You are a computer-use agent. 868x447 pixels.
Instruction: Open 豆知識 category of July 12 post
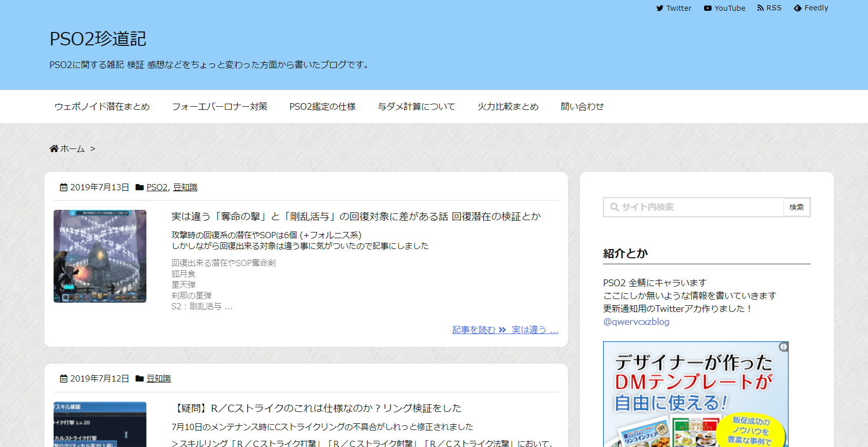(158, 378)
